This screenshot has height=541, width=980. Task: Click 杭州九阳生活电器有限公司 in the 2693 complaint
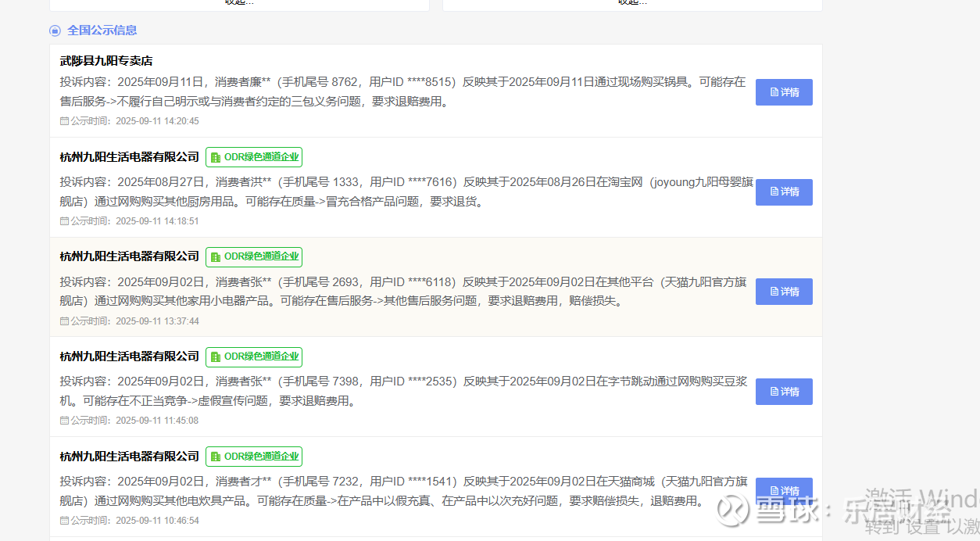tap(130, 256)
